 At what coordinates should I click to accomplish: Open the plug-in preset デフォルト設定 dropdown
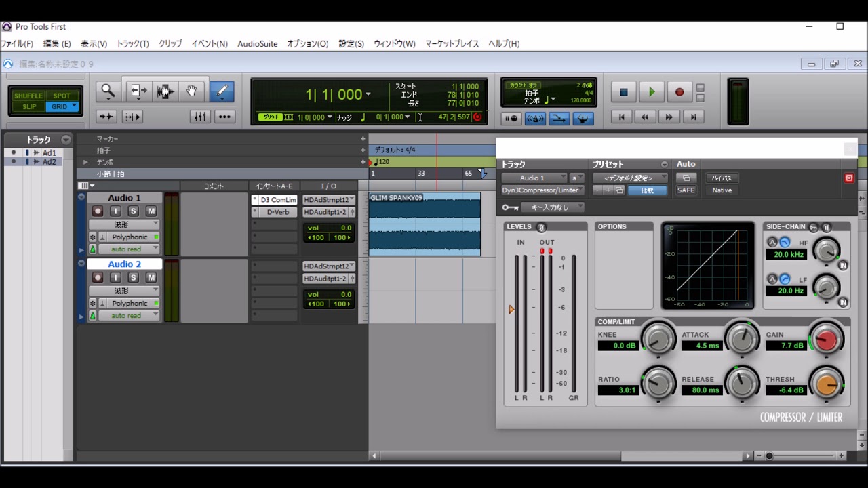(630, 178)
